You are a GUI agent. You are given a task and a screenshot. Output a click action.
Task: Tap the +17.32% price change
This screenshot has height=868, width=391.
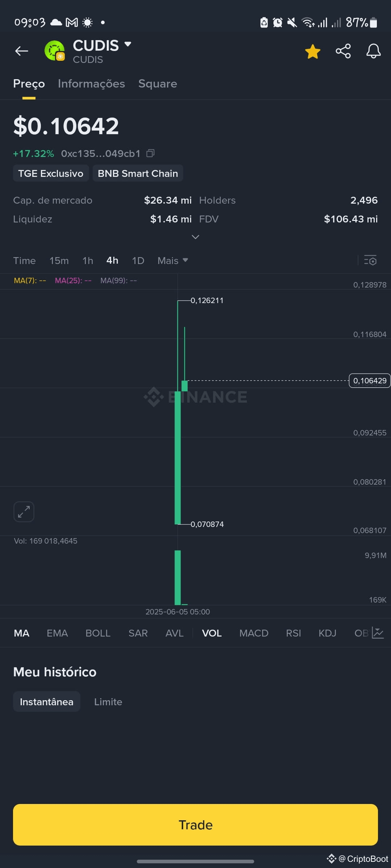33,154
